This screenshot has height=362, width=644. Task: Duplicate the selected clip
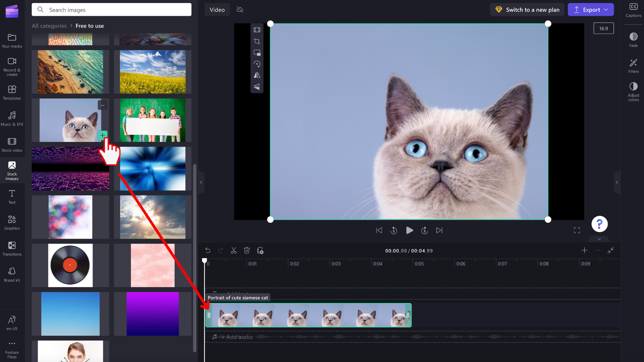click(x=260, y=250)
